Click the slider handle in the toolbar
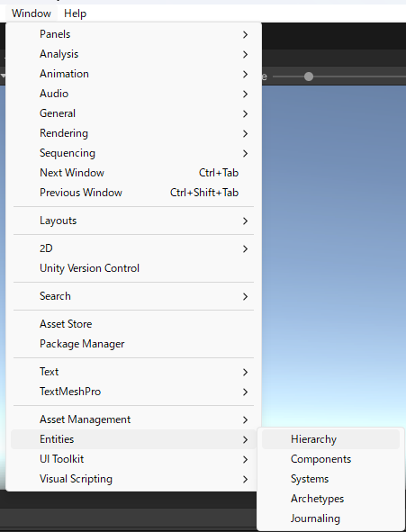This screenshot has width=406, height=532. 309,77
